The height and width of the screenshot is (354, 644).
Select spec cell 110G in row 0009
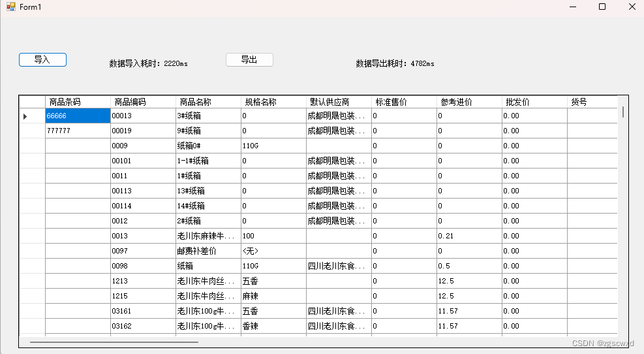(x=273, y=146)
